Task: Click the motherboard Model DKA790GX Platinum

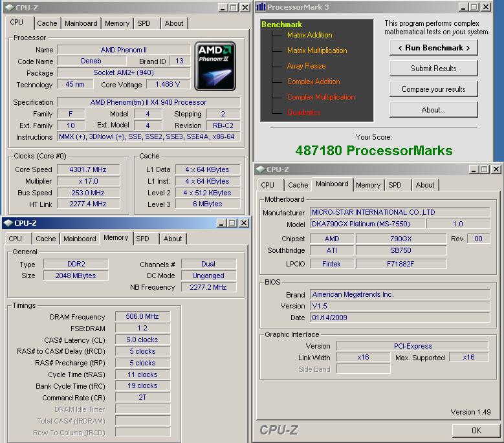Action: coord(367,224)
